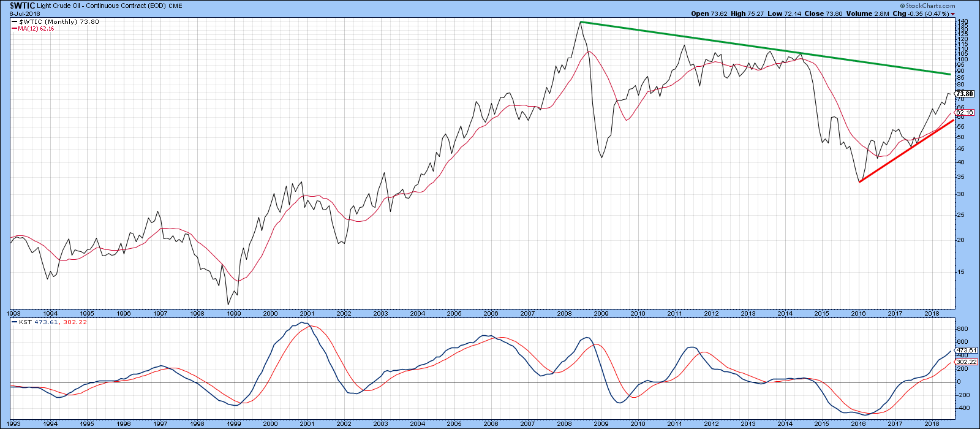Click the upper end of green downtrend line
The height and width of the screenshot is (429, 980).
point(581,22)
